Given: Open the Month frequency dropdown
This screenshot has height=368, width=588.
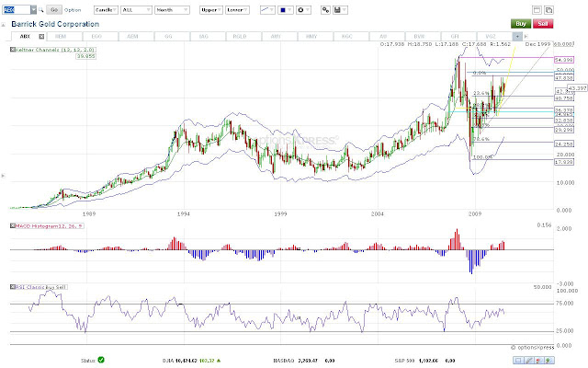Looking at the screenshot, I should click(172, 10).
